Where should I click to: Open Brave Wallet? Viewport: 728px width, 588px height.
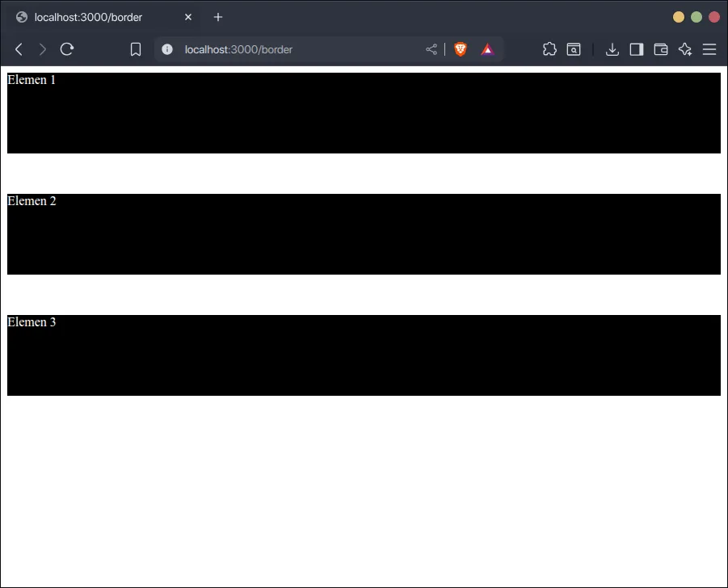661,49
